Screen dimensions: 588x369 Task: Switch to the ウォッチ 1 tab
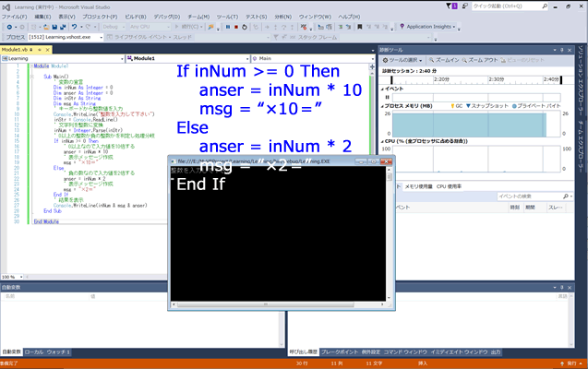(58, 352)
